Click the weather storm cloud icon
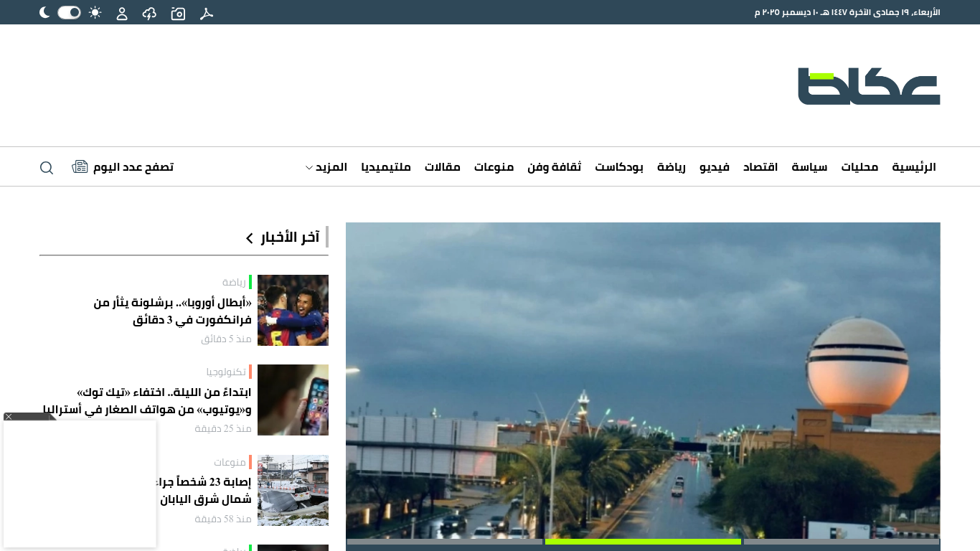 (149, 13)
